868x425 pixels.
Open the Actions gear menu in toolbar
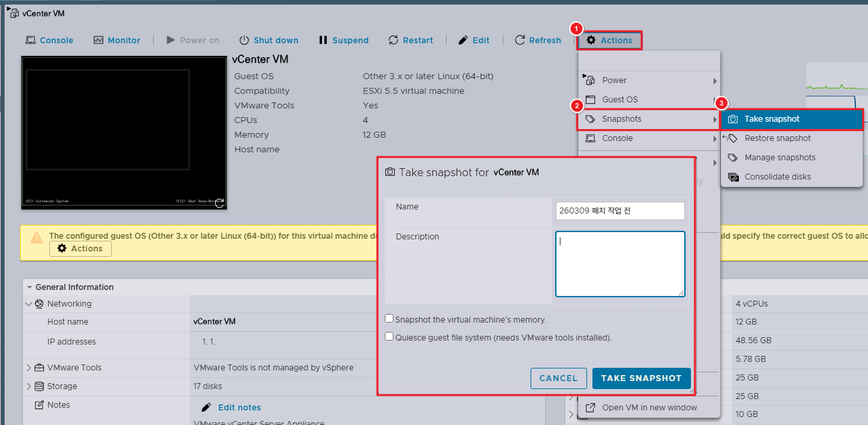pos(609,41)
